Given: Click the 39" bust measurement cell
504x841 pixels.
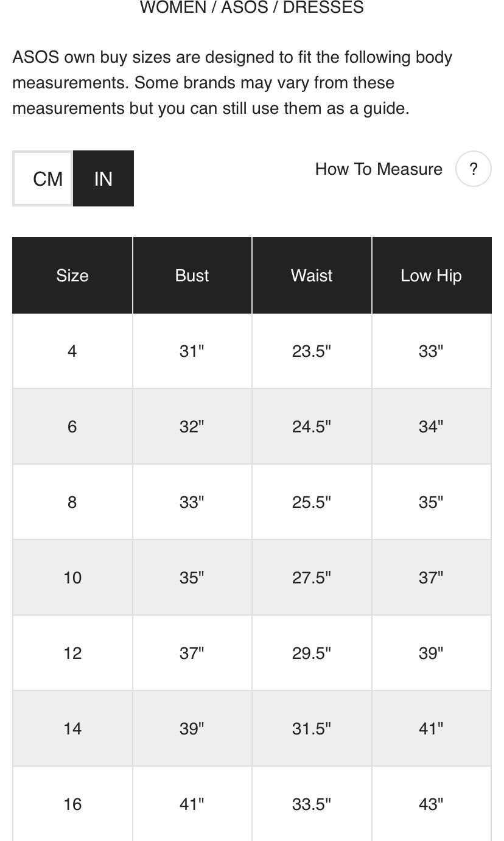Looking at the screenshot, I should pyautogui.click(x=192, y=729).
